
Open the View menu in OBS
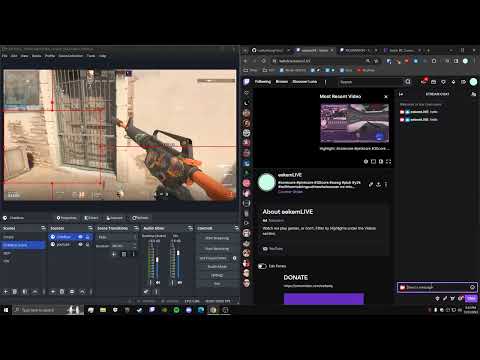pyautogui.click(x=24, y=56)
